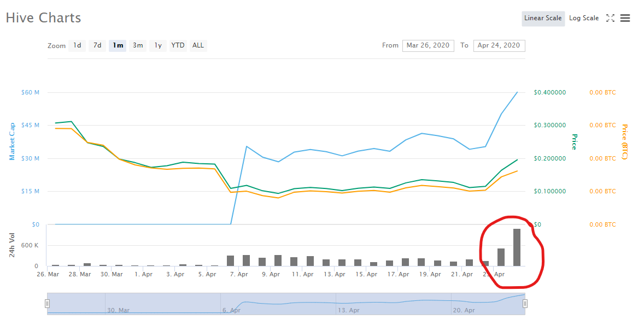
Task: Click the 24h Vol axis label
Action: (12, 245)
